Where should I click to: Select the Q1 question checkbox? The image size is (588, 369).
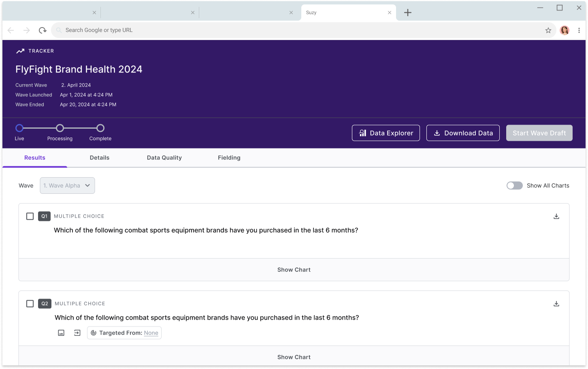tap(30, 216)
